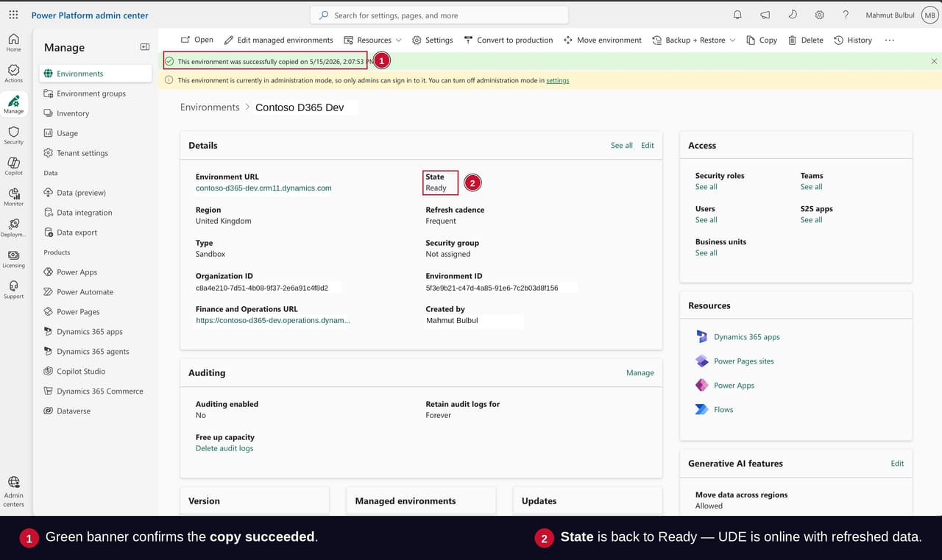Viewport: 942px width, 560px height.
Task: Open the MB account avatar
Action: click(x=929, y=15)
